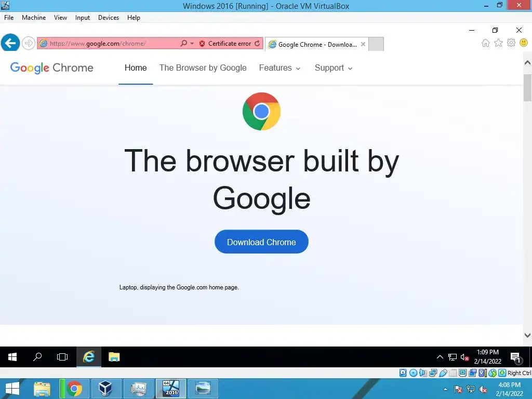Click host taskbar picture viewer icon

click(203, 389)
